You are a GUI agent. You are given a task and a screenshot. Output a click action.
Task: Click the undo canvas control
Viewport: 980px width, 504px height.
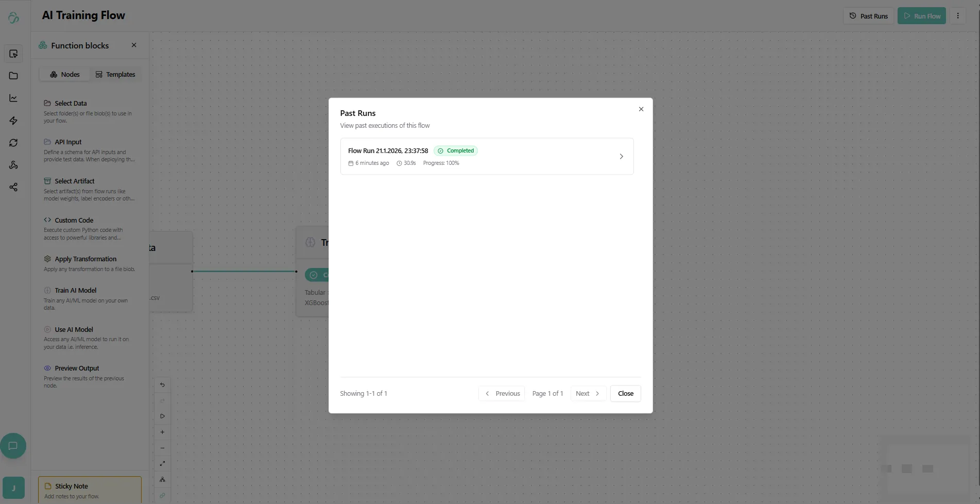[162, 385]
